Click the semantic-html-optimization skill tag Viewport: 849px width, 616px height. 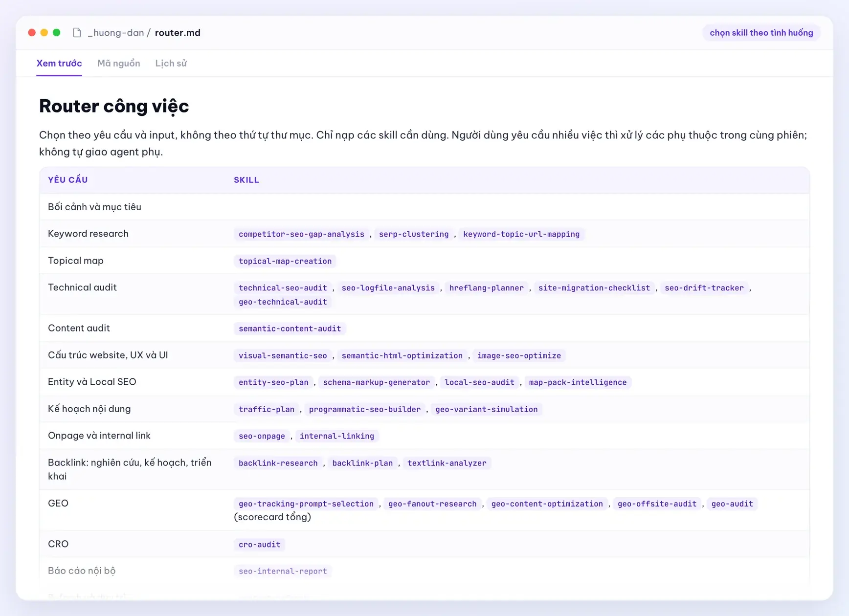pos(402,355)
